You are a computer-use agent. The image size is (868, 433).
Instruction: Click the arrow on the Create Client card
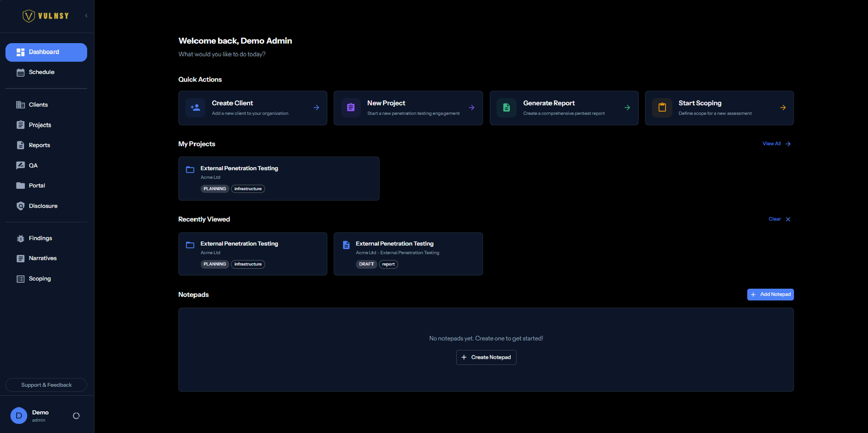click(x=316, y=108)
